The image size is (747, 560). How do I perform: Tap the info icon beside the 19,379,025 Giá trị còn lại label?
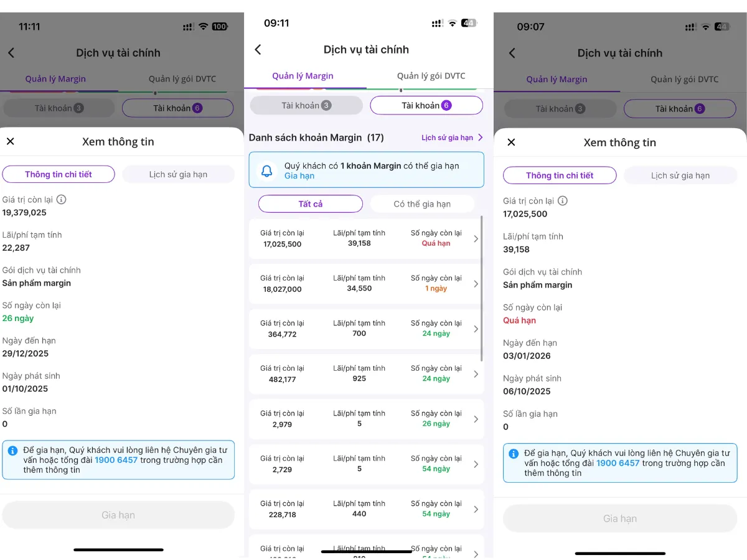coord(61,200)
